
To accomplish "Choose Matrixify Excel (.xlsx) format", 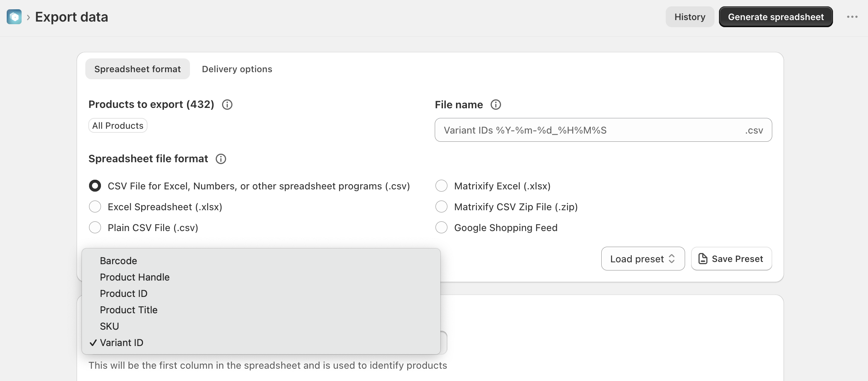I will [x=441, y=186].
